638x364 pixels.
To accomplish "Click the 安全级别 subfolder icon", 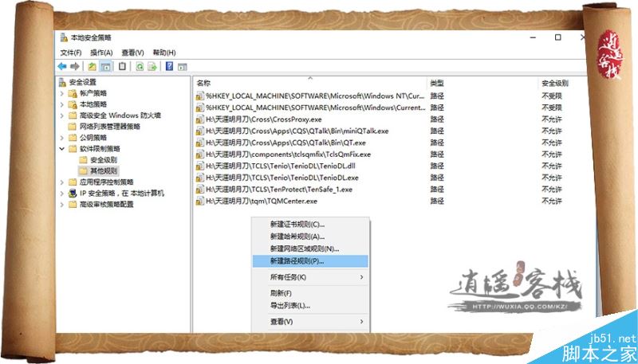I will point(84,159).
